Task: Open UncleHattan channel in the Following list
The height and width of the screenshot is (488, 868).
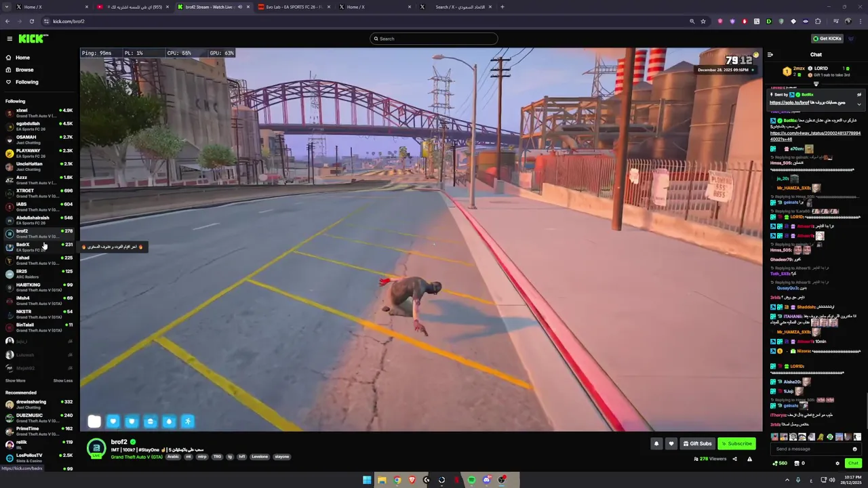Action: (x=39, y=166)
